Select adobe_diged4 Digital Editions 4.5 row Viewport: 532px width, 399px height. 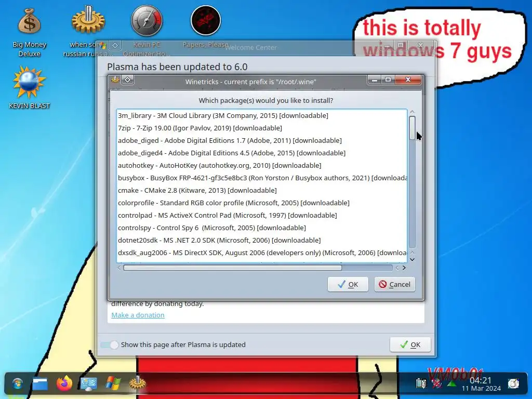262,153
